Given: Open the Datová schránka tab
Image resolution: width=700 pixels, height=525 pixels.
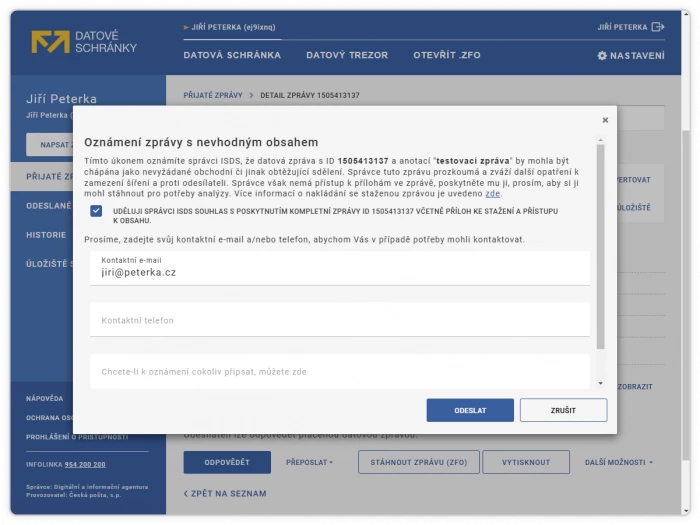Looking at the screenshot, I should (232, 55).
